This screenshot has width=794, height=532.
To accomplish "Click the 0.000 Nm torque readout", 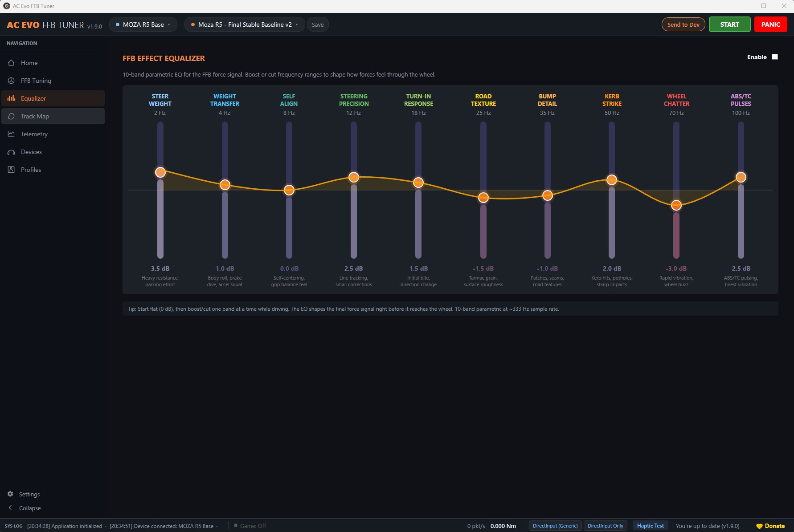I will pos(503,526).
